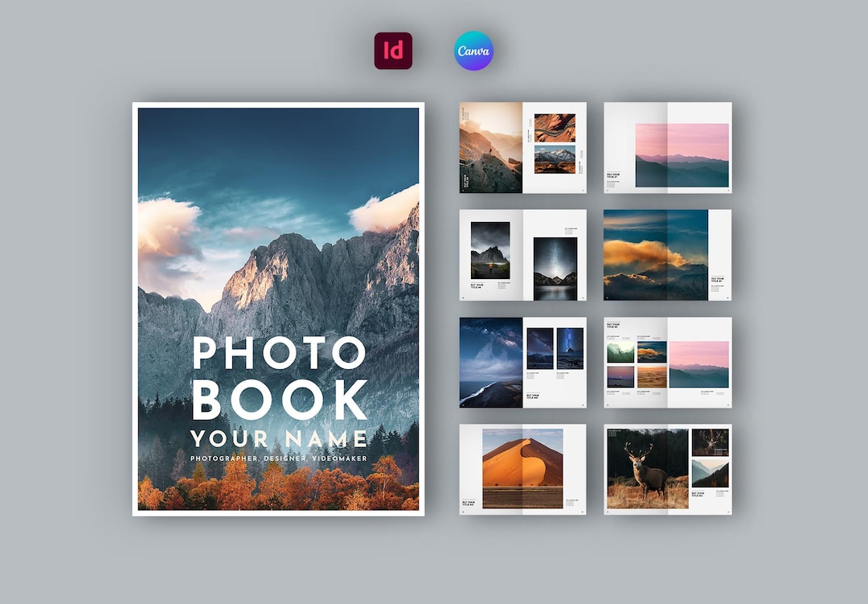Click the Adobe InDesign logo icon
This screenshot has height=604, width=868.
394,50
